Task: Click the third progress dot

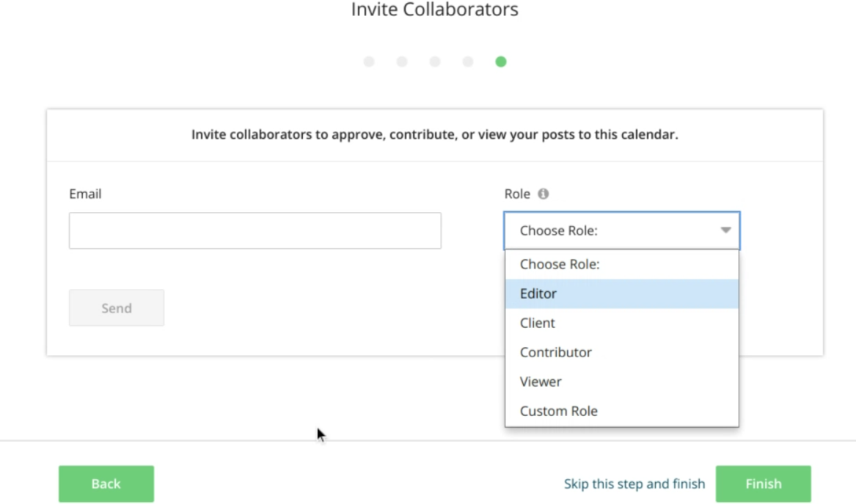Action: click(435, 62)
